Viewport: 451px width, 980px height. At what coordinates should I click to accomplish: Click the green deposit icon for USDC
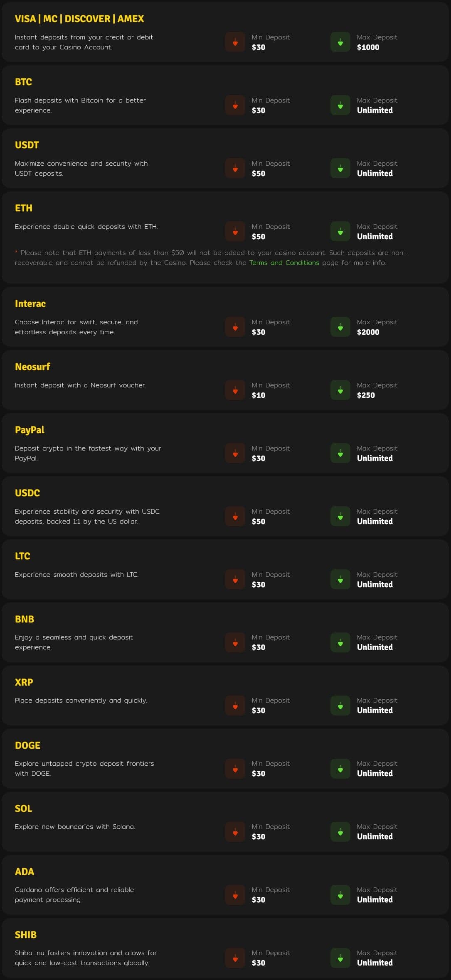click(340, 516)
